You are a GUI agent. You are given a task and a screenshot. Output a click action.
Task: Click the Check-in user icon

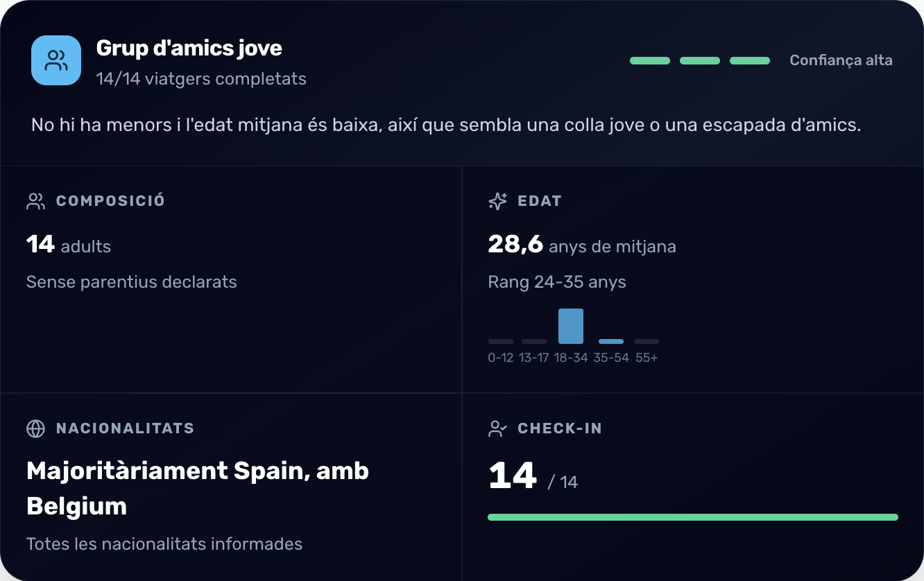click(497, 428)
